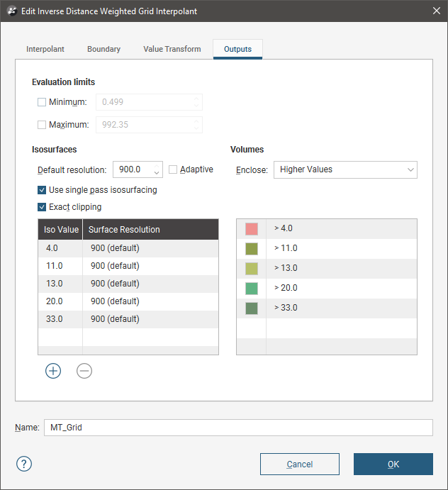Screen dimensions: 448x490
Task: Enable the Minimum evaluation limit checkbox
Action: point(42,102)
